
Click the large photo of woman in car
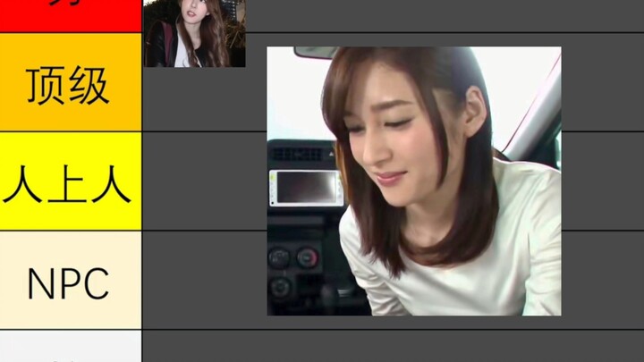point(413,181)
